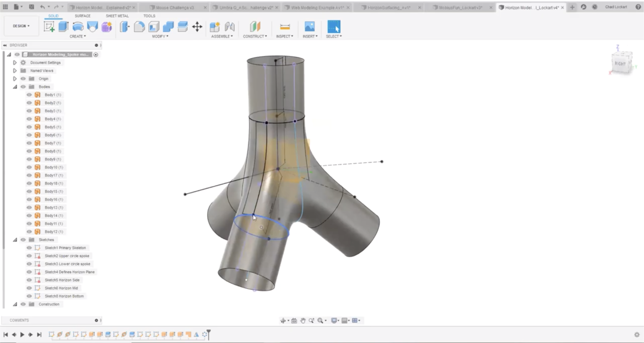The image size is (644, 343).
Task: Activate the Extrude tool
Action: 63,26
